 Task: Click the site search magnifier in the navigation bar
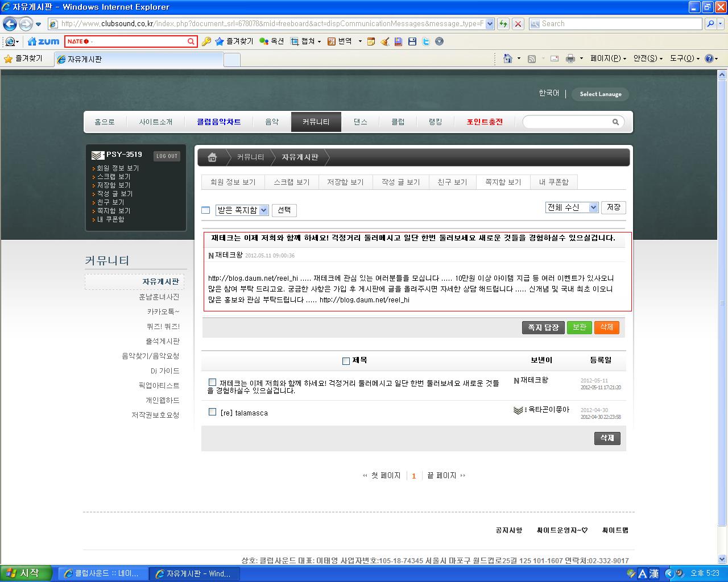pyautogui.click(x=615, y=122)
